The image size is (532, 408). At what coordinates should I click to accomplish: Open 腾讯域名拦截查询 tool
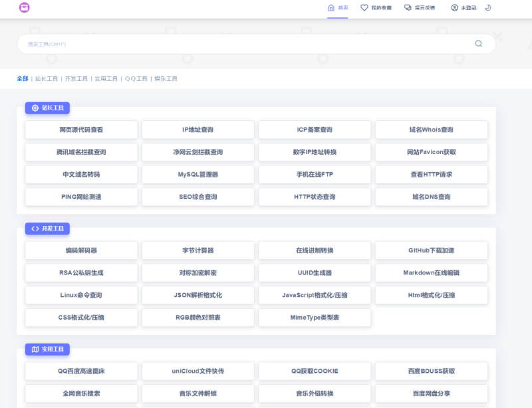coord(81,152)
